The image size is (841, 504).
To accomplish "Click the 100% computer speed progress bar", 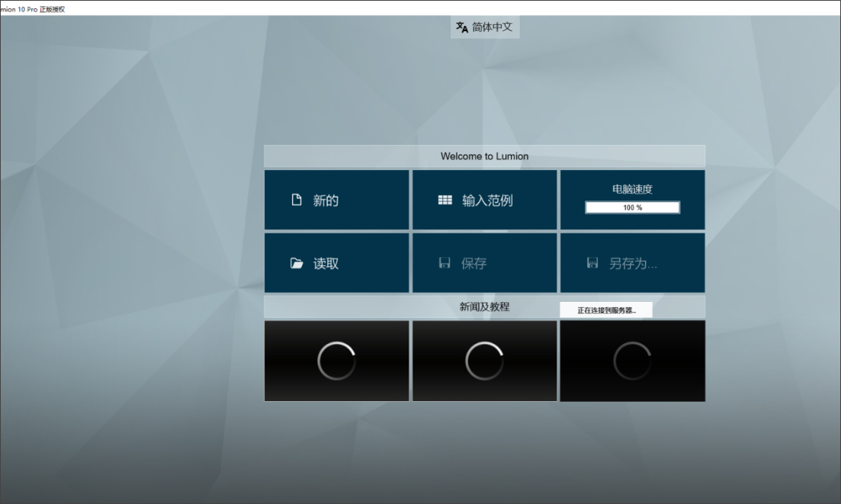I will (632, 207).
